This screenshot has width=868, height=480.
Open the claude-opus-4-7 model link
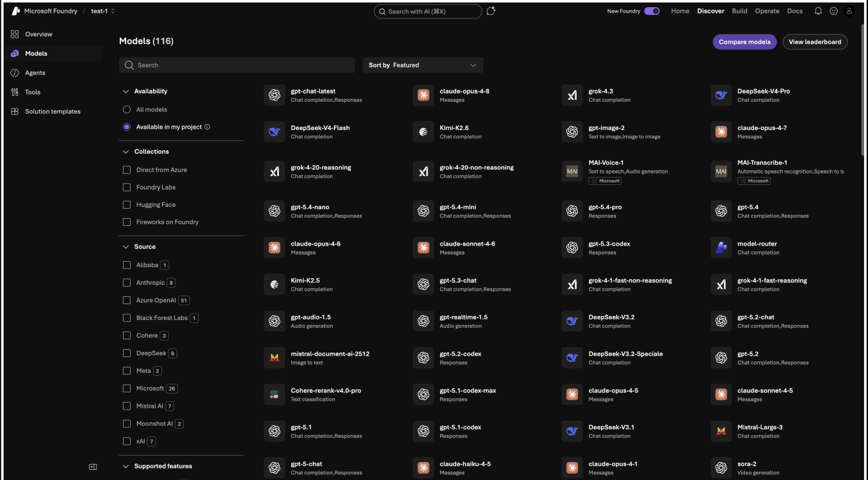762,128
